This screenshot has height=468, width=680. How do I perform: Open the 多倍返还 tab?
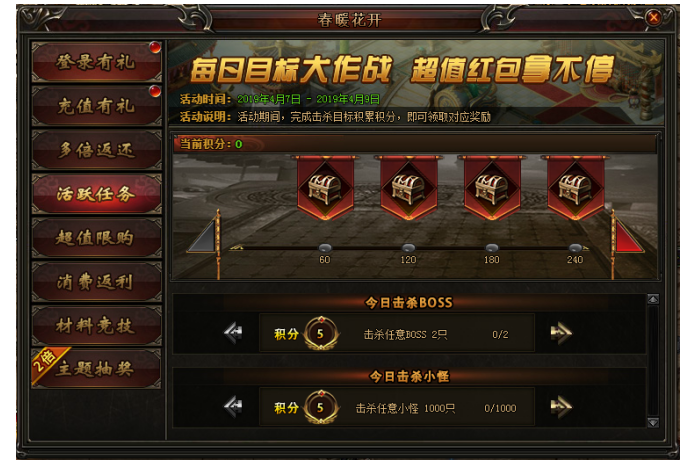97,150
